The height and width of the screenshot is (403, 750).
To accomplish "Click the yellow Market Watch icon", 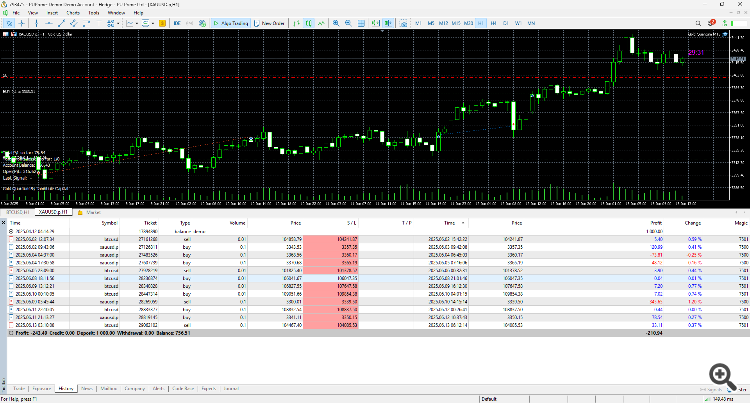I will tap(162, 23).
